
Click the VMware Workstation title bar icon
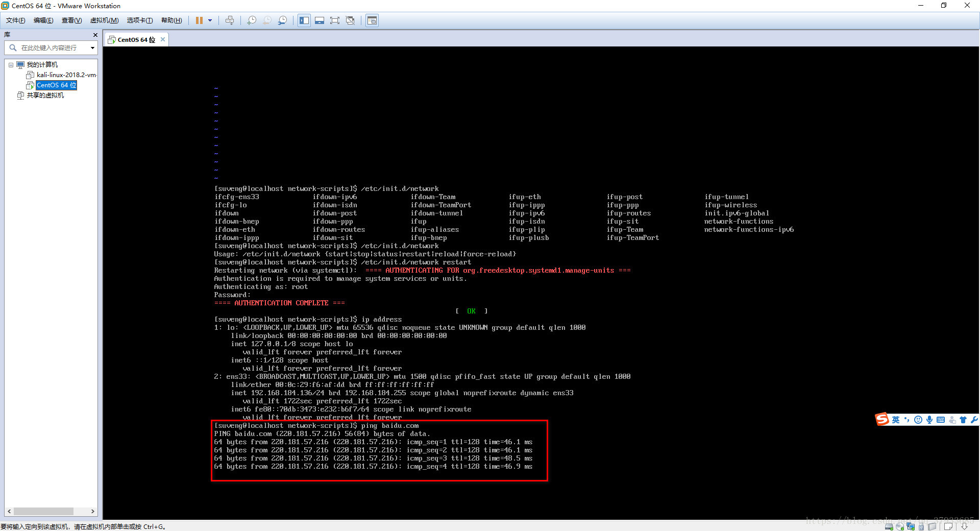[x=5, y=6]
